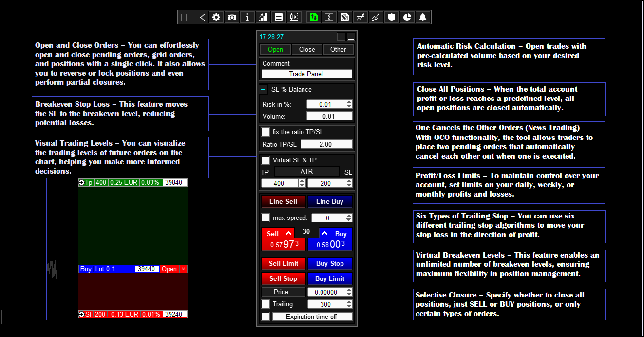Screen dimensions: 644x337
Task: Take a screenshot with the camera icon
Action: tap(232, 18)
